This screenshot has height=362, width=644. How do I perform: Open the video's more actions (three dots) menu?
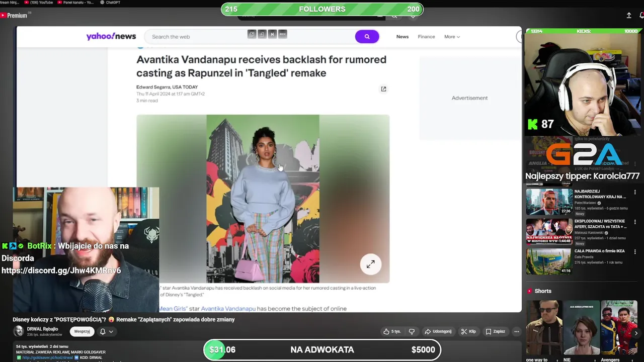point(516,331)
